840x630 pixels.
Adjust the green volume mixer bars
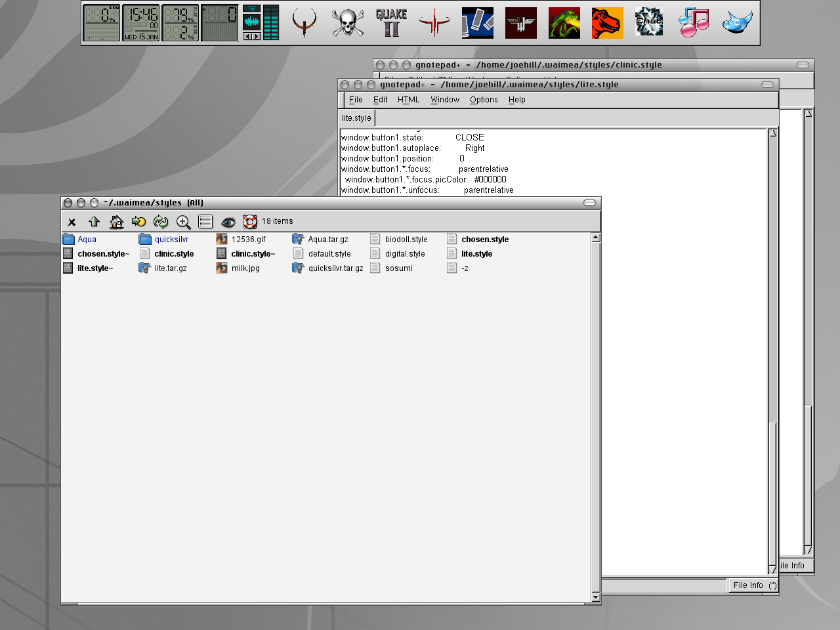(x=271, y=23)
